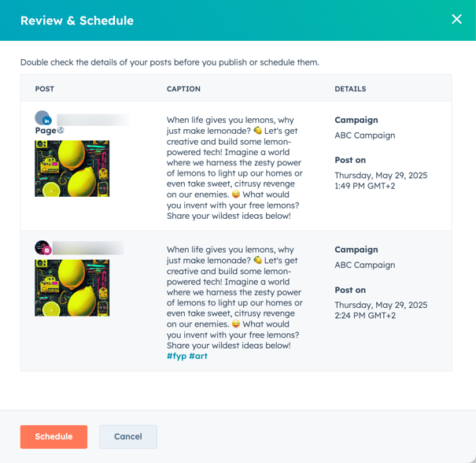
Task: Click the blurred LinkedIn account name
Action: pyautogui.click(x=93, y=120)
